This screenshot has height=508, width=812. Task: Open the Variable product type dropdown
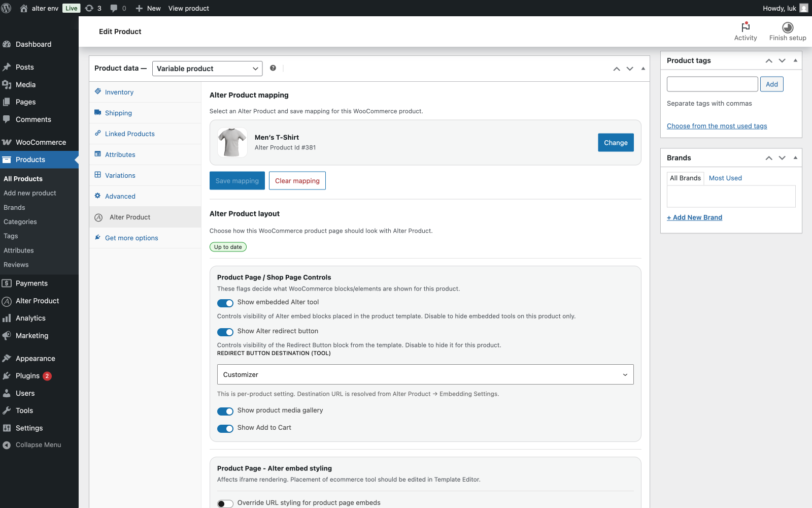click(x=207, y=68)
